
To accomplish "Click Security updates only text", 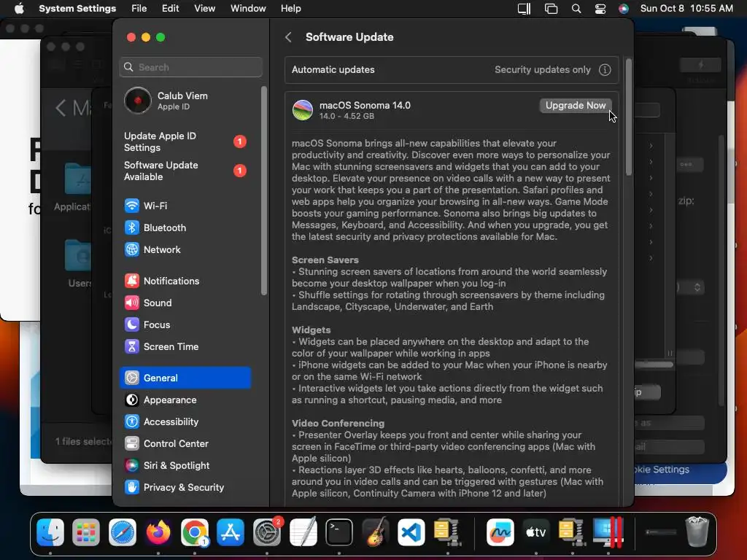I will pyautogui.click(x=542, y=70).
